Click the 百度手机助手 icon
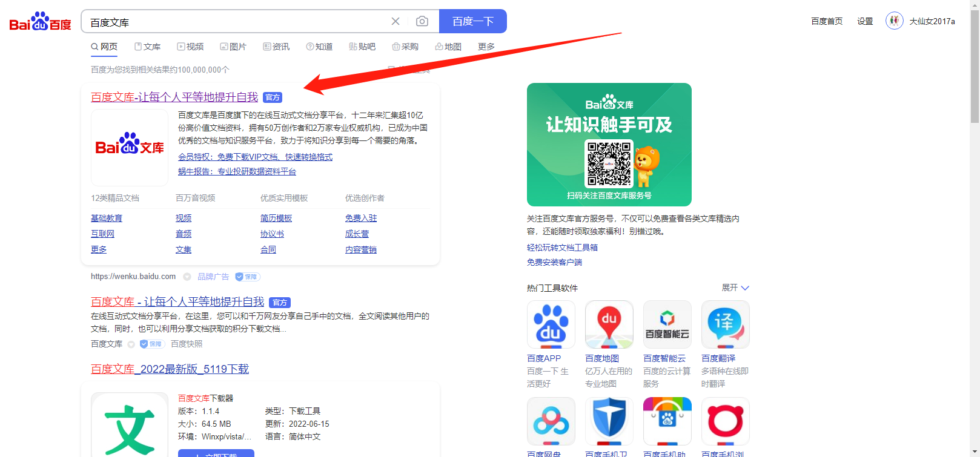This screenshot has height=457, width=980. [667, 421]
